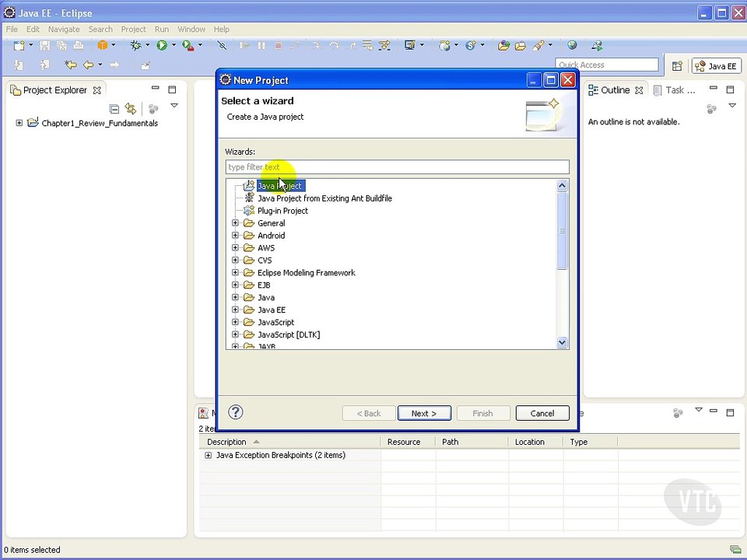
Task: Click the New Server globe icon
Action: [x=444, y=46]
